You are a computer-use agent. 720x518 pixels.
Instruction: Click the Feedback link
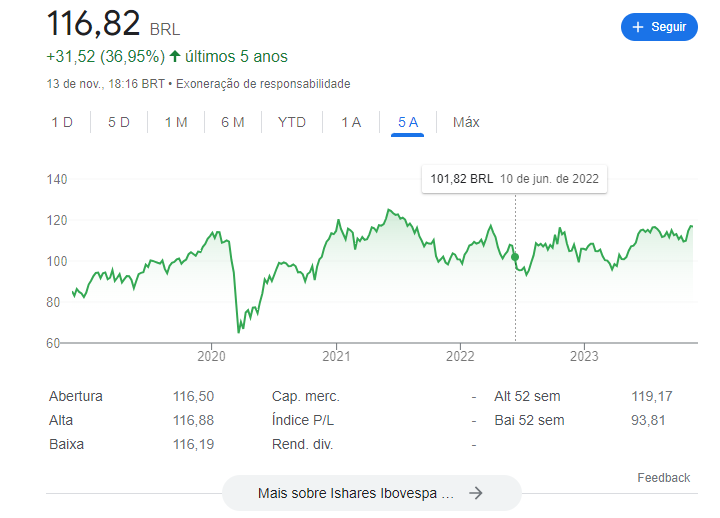click(x=663, y=478)
